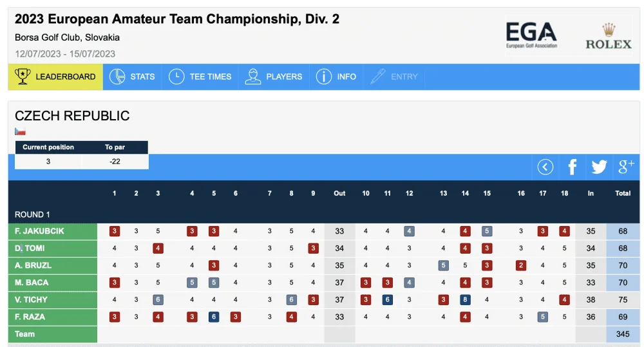Click the Czech Republic flag image
The height and width of the screenshot is (347, 644).
pos(20,131)
